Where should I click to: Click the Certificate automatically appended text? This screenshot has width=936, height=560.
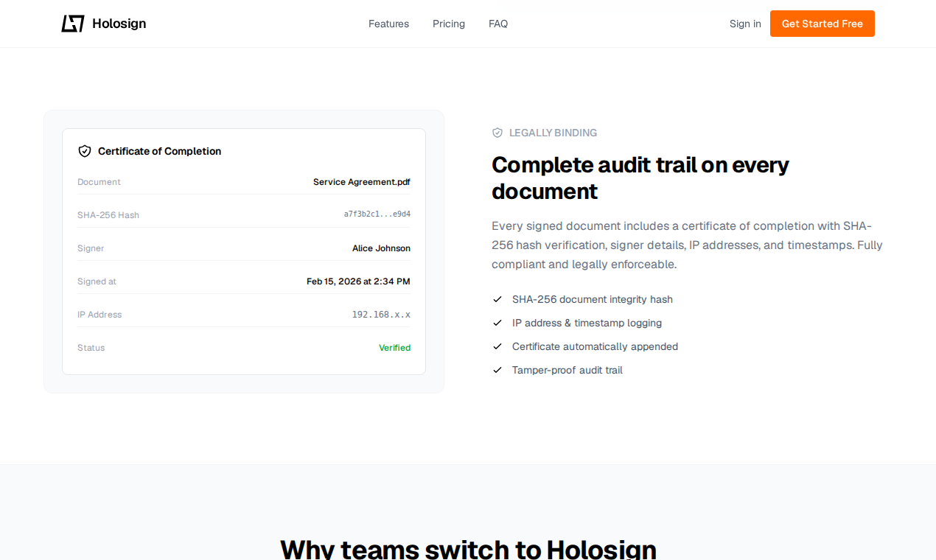pos(595,346)
